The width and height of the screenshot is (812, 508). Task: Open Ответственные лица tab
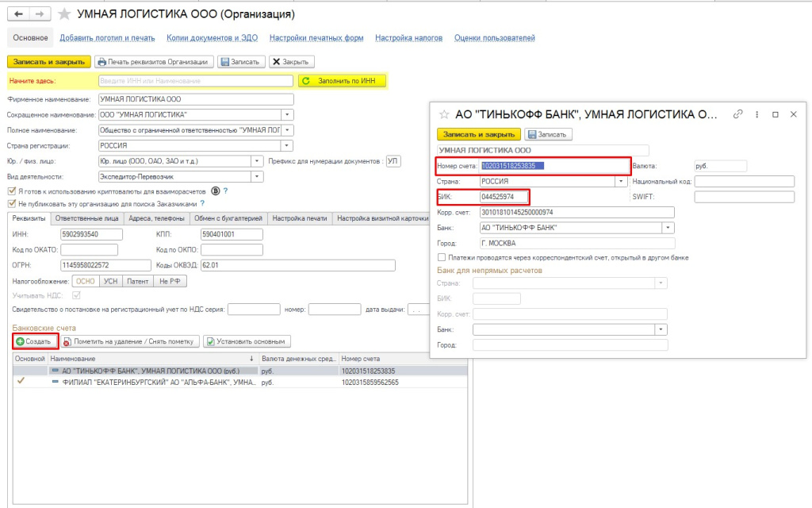87,218
